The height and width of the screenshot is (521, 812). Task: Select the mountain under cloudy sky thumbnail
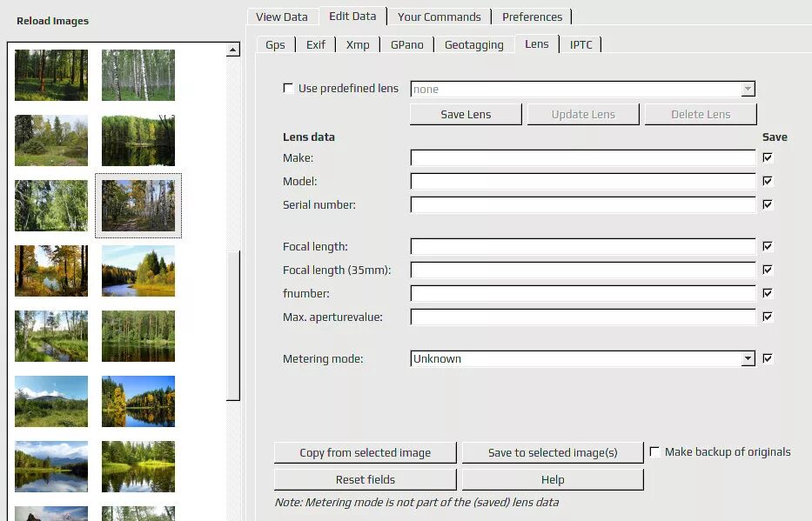[51, 401]
